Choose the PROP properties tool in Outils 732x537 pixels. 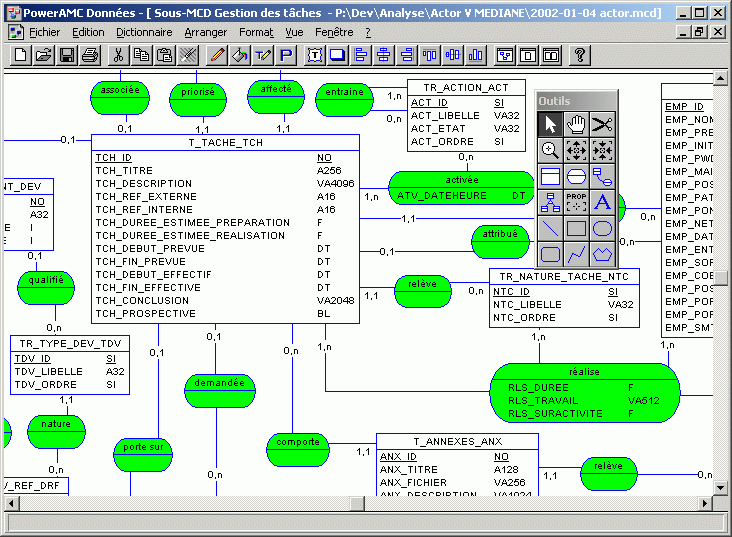coord(576,202)
